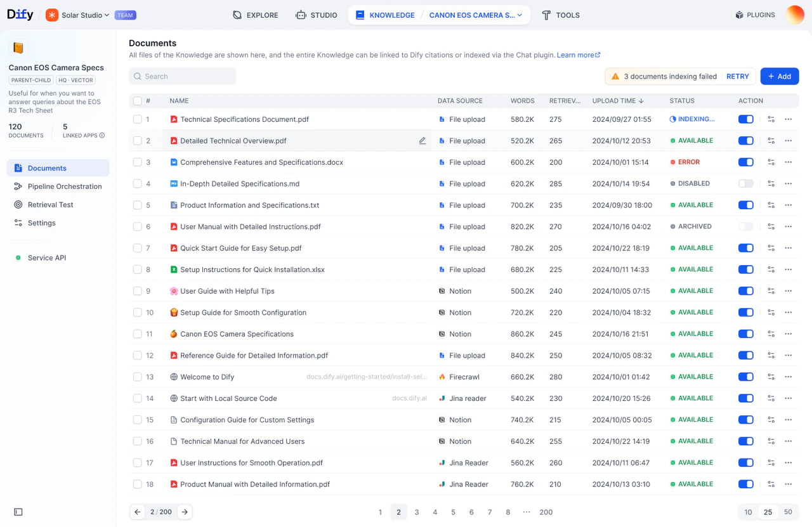Open the Solar Studio workspace switcher
Screen dimensions: 812x527
point(77,15)
